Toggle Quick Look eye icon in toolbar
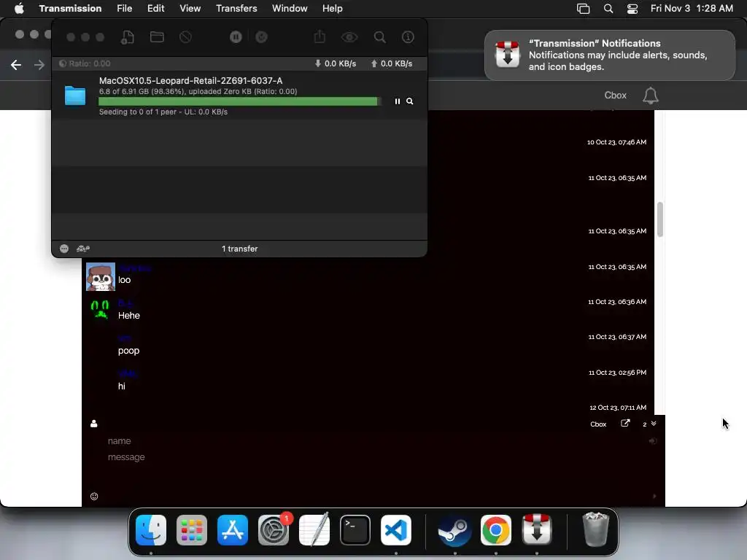This screenshot has height=560, width=747. coord(349,37)
